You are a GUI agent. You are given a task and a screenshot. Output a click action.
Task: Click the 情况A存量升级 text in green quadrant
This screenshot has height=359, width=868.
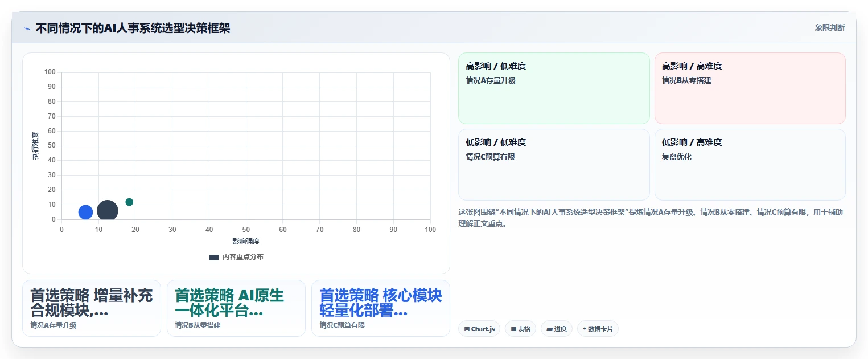(491, 81)
